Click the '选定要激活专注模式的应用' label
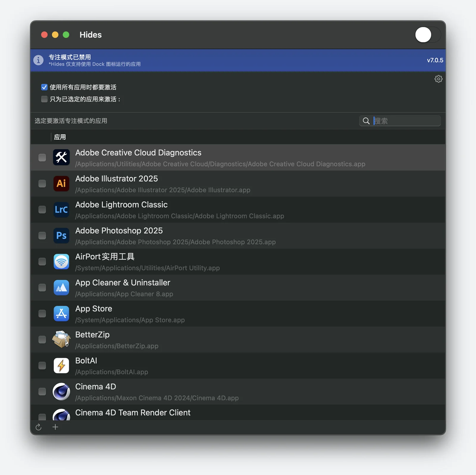476x475 pixels. [71, 121]
